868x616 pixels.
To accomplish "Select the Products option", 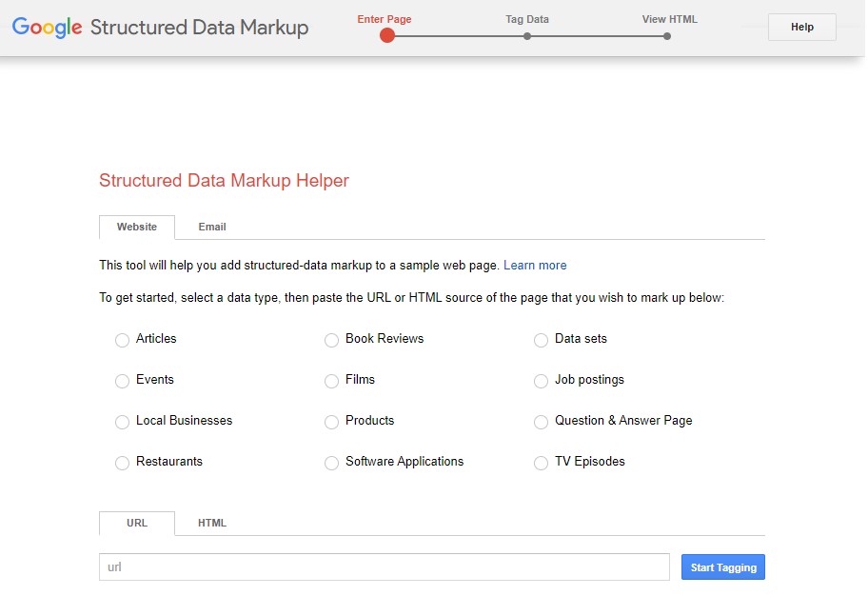I will [x=331, y=422].
